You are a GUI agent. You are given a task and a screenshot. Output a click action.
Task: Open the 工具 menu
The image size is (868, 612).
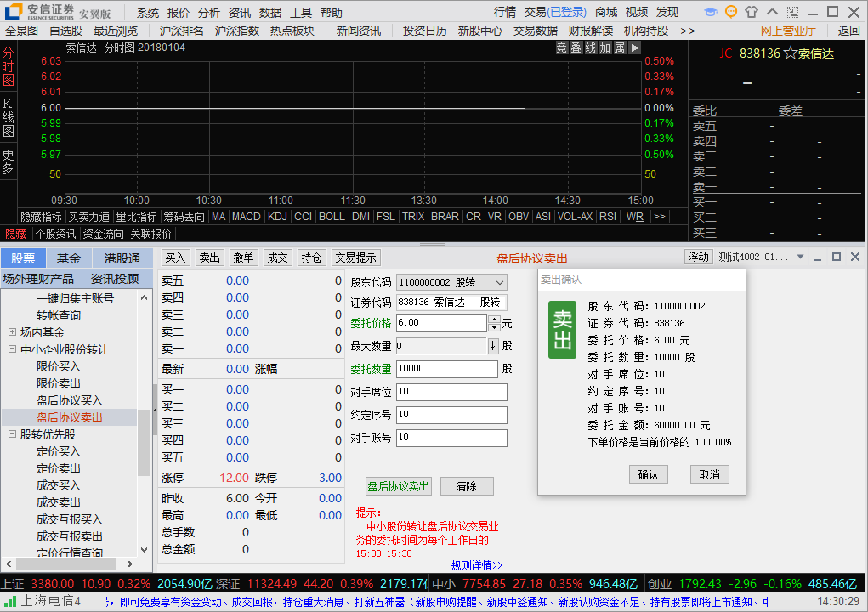301,13
